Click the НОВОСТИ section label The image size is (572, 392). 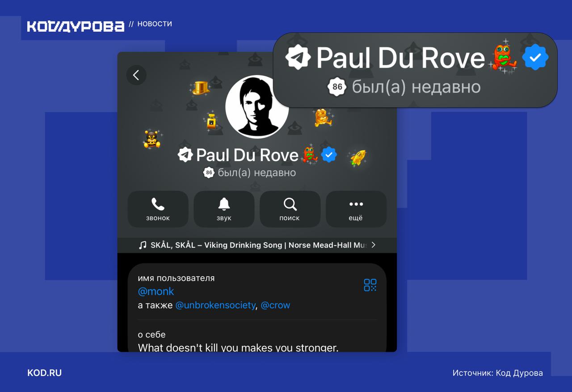click(155, 24)
